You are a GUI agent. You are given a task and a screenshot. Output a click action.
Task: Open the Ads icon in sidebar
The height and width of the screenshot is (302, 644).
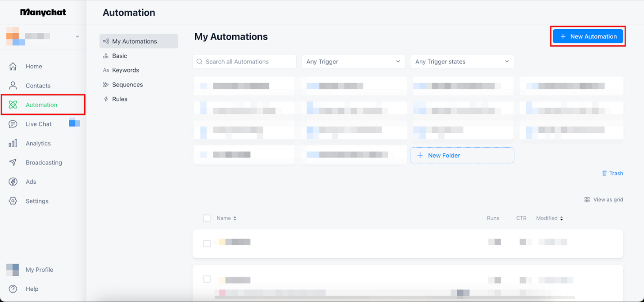tap(13, 182)
